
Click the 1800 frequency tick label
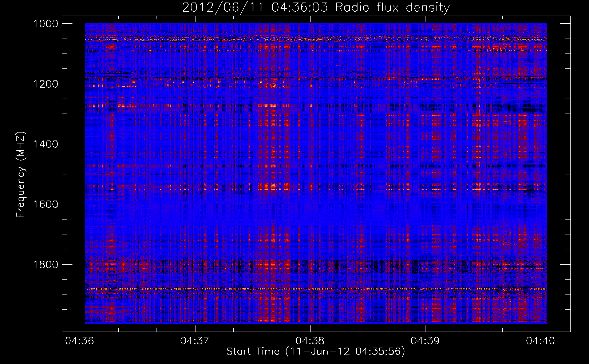point(46,265)
